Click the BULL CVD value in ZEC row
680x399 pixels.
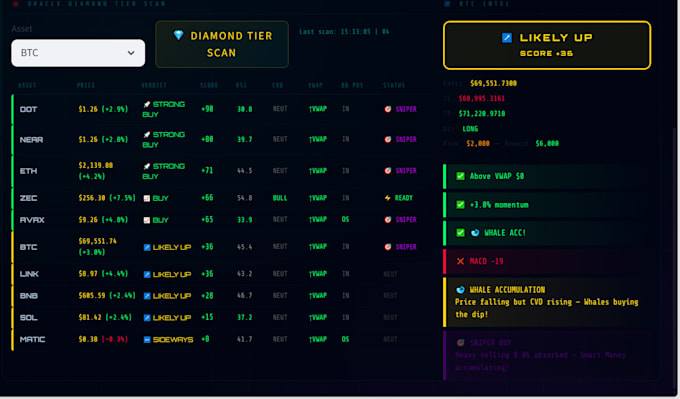(280, 198)
